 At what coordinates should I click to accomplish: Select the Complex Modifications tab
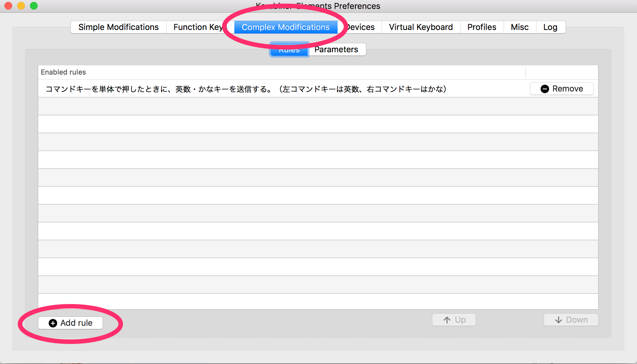coord(286,27)
